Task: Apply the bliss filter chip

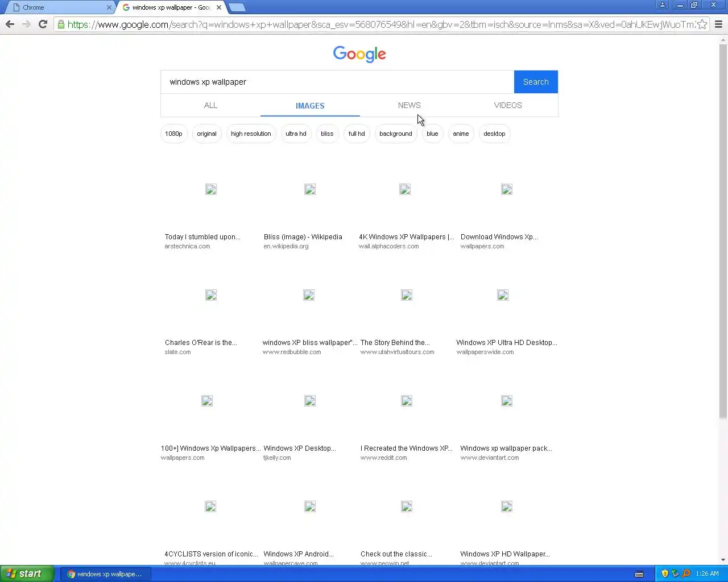Action: 327,134
